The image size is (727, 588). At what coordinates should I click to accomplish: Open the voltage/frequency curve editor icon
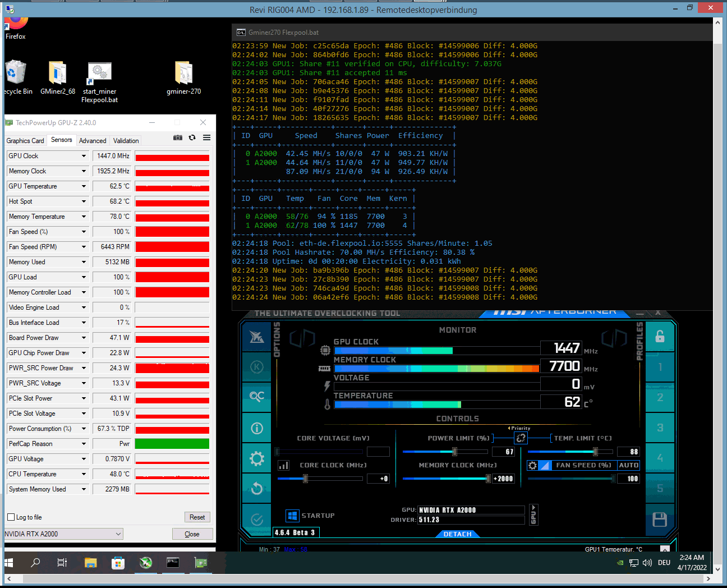coord(284,465)
